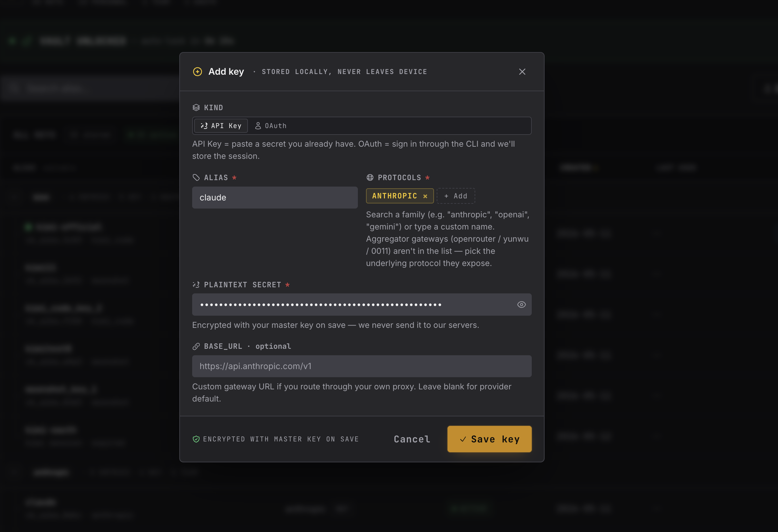Click the Alias input field containing claude

point(275,197)
